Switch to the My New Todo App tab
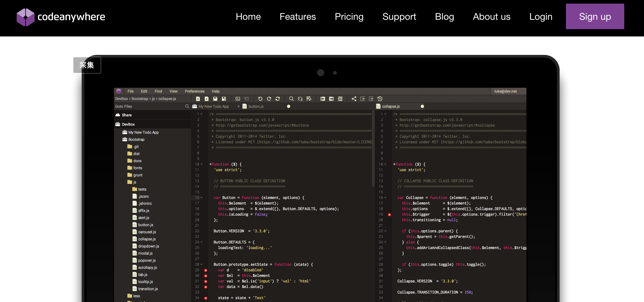This screenshot has width=644, height=302. [213, 106]
